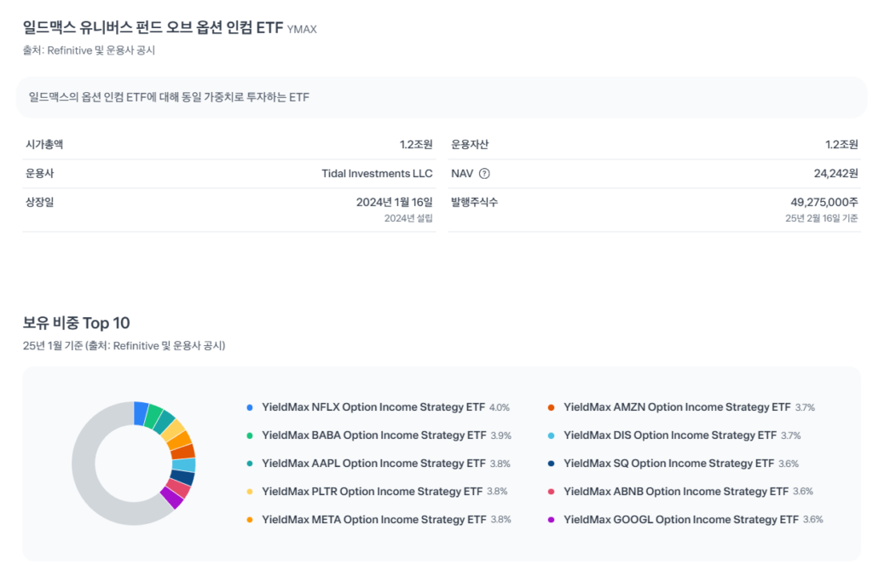Click the 25년 1월 기준 source note
The width and height of the screenshot is (873, 588).
[x=124, y=346]
